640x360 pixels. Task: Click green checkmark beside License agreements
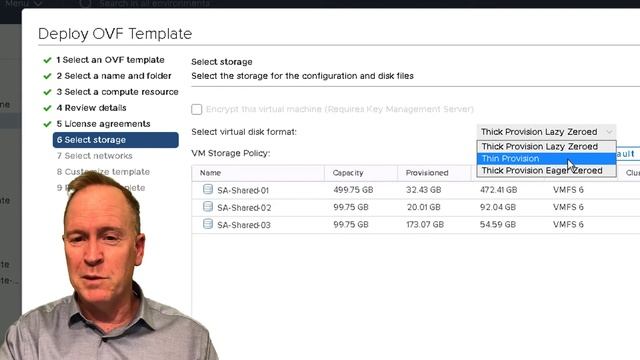point(47,124)
